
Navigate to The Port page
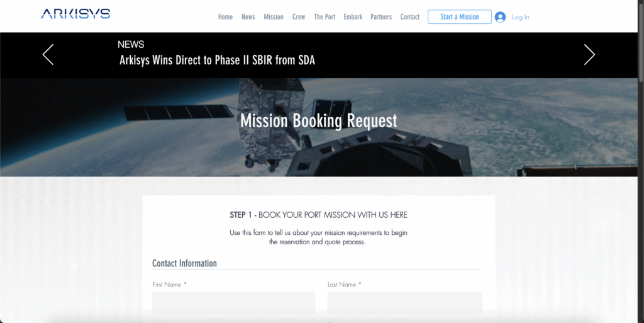(325, 17)
